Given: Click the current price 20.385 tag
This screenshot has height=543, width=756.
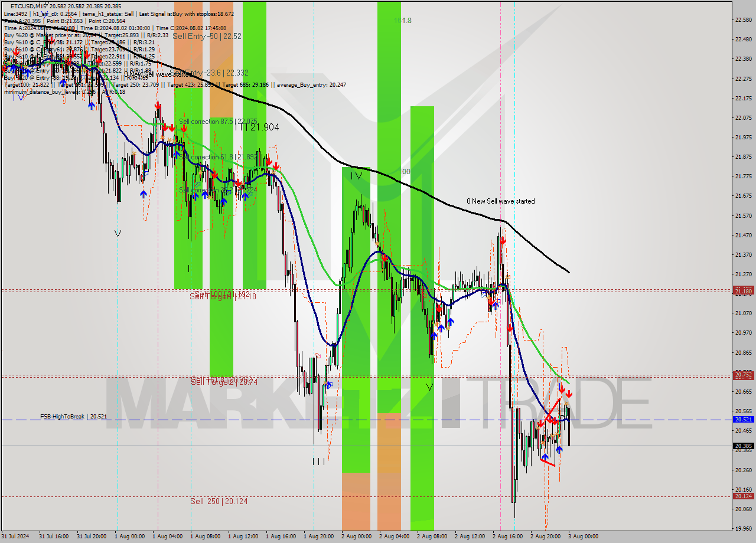Looking at the screenshot, I should (x=743, y=446).
